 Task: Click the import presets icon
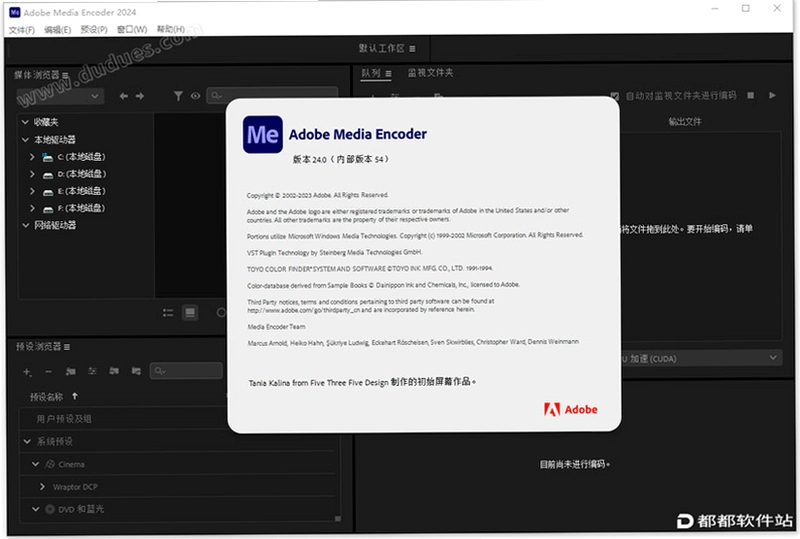pos(114,371)
